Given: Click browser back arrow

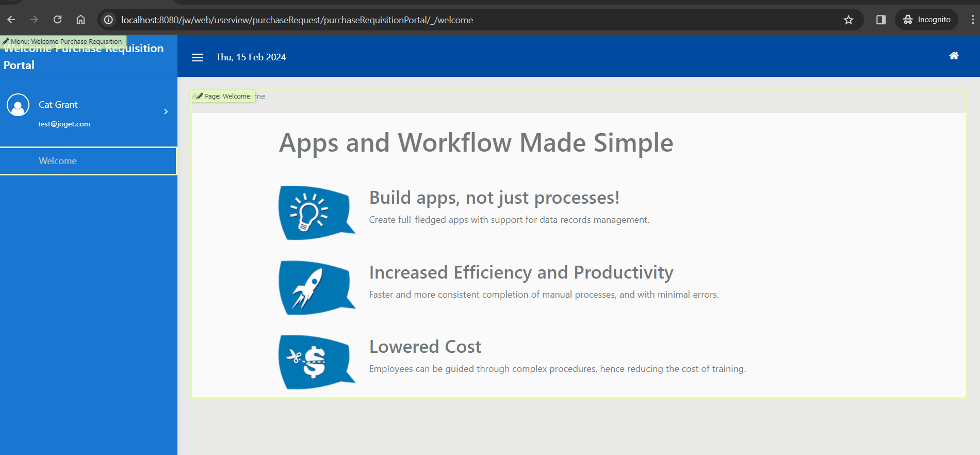Looking at the screenshot, I should (x=11, y=20).
